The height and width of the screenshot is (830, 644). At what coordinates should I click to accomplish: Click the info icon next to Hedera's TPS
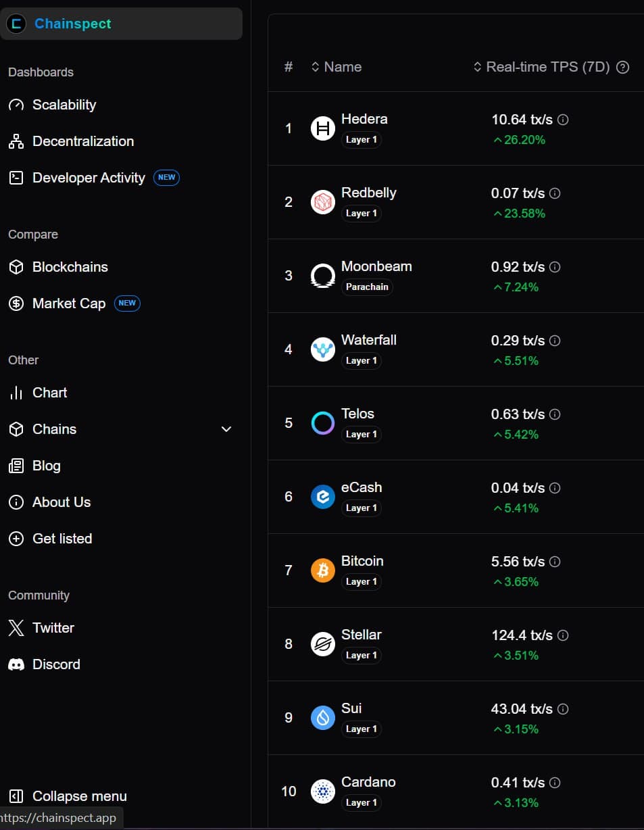[563, 120]
